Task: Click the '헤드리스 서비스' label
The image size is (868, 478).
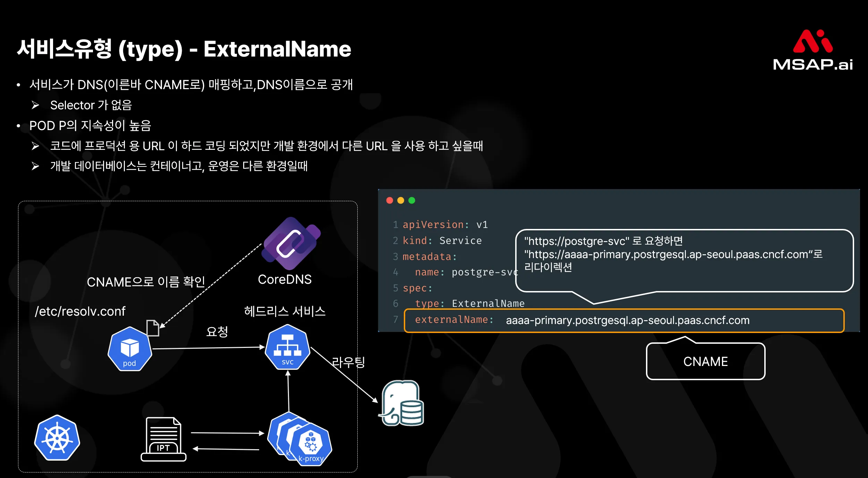Action: click(x=284, y=311)
